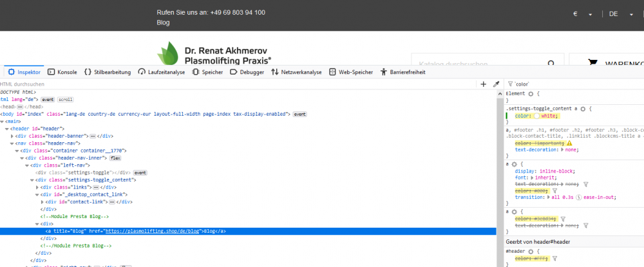Click the scroll badge on html element
644x267 pixels.
pyautogui.click(x=65, y=100)
